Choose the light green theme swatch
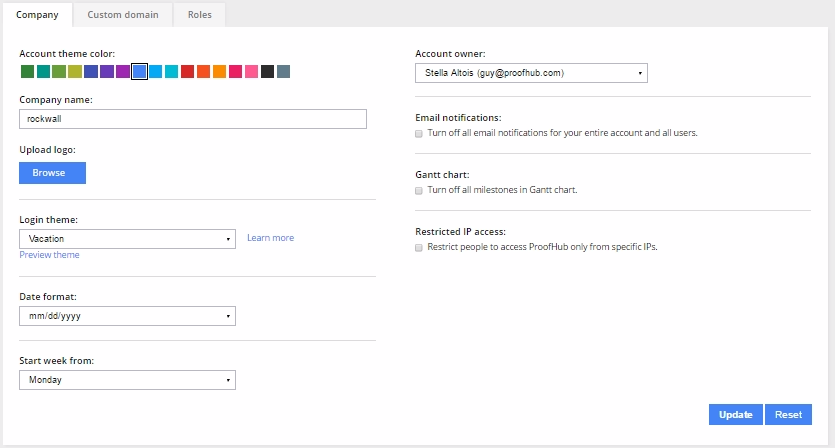Image resolution: width=835 pixels, height=448 pixels. point(59,71)
